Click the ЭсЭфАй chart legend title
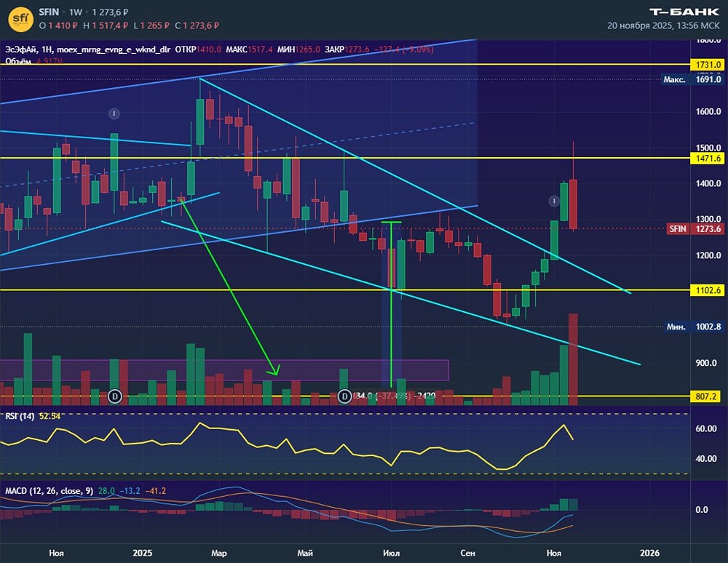This screenshot has height=563, width=728. (21, 49)
